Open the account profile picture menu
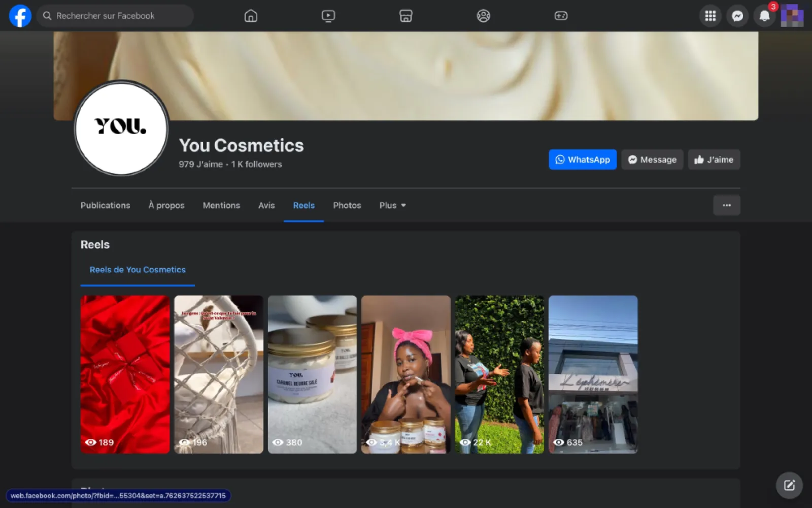 [792, 16]
